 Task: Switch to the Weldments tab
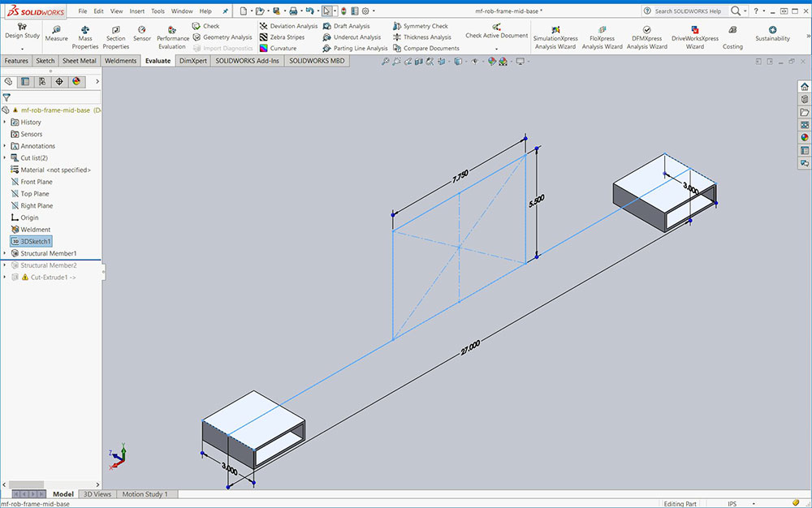[120, 61]
